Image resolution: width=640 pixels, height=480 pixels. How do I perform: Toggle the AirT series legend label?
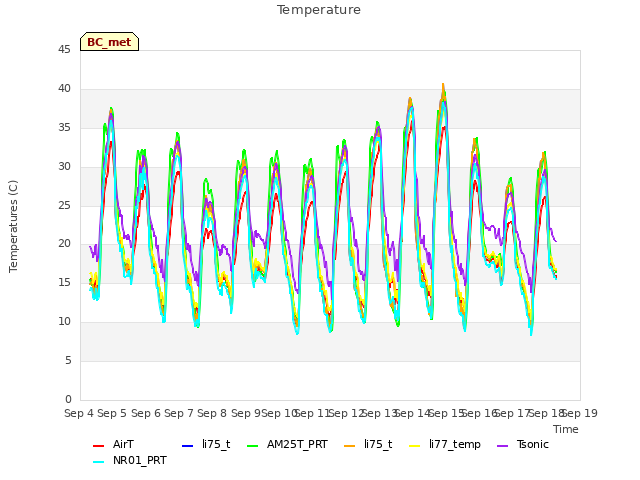click(123, 444)
